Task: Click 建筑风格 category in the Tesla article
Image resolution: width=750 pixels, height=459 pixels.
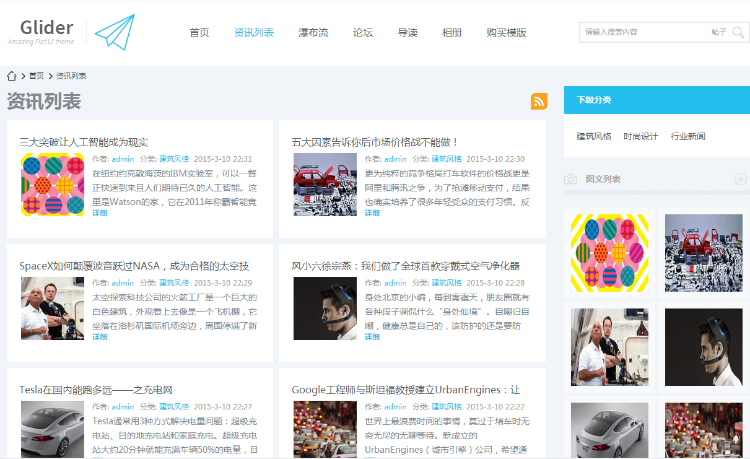Action: coord(174,406)
